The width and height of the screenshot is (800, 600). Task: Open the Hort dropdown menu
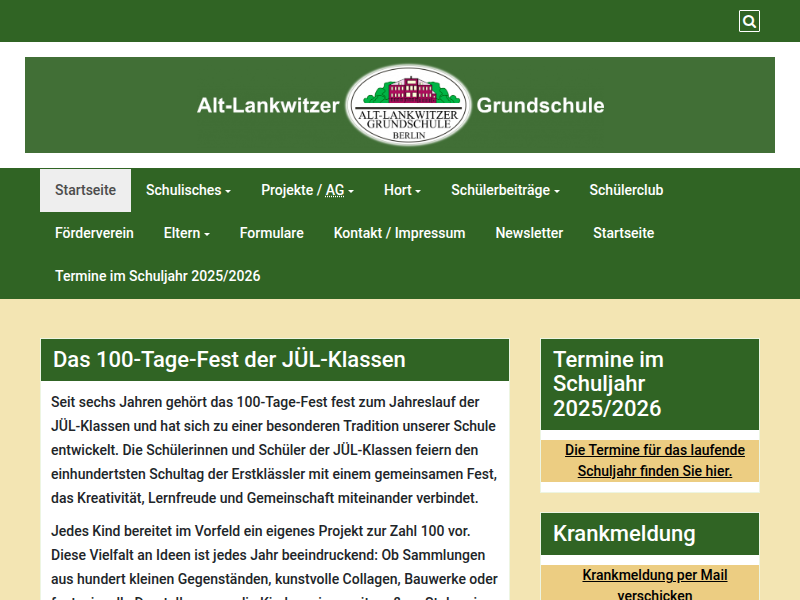coord(402,190)
